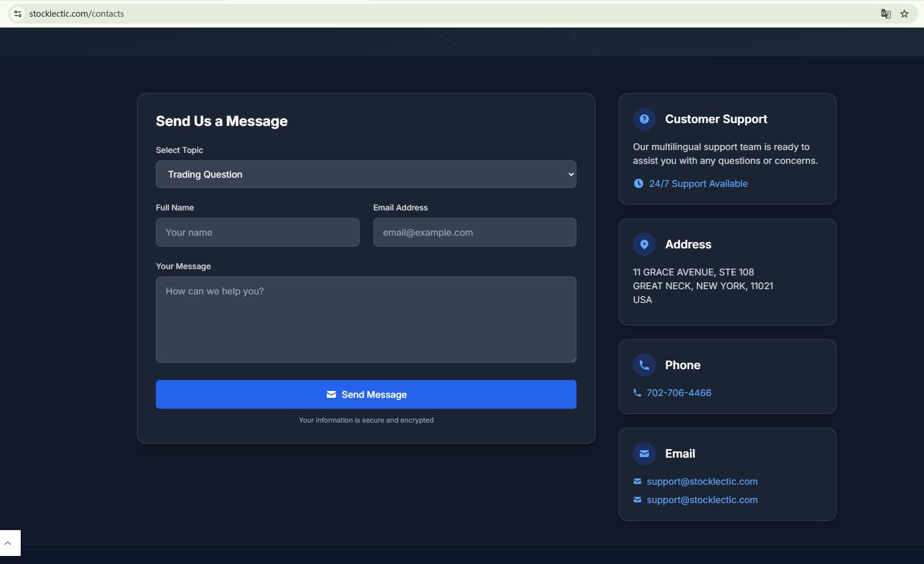Click the Customer Support question mark icon
Screen dimensions: 924x564
(644, 119)
